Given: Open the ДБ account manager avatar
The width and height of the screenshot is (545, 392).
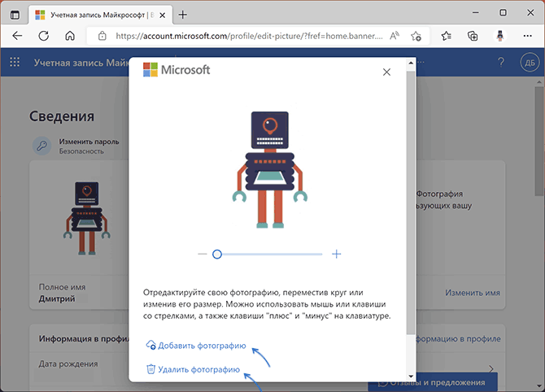Looking at the screenshot, I should (530, 63).
